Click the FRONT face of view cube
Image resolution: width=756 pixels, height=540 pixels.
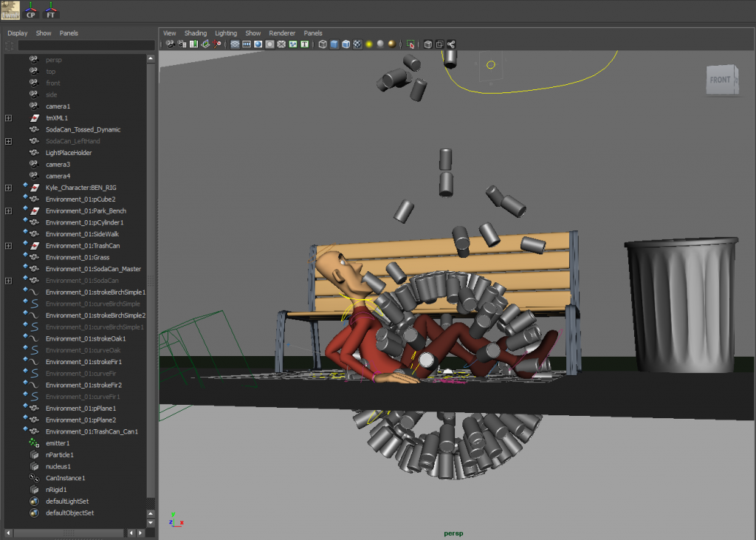(x=720, y=80)
